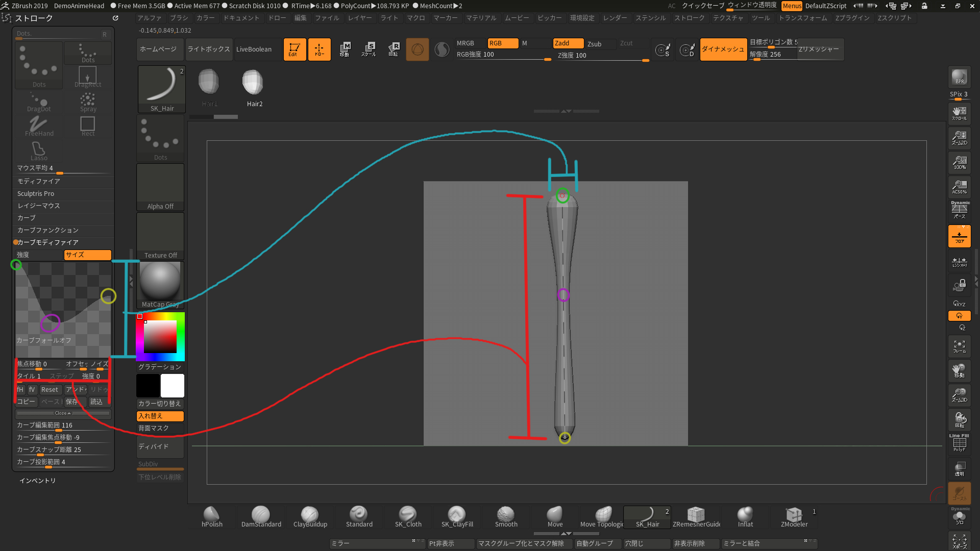
Task: Toggle the LiveBoolean button on
Action: coord(253,48)
